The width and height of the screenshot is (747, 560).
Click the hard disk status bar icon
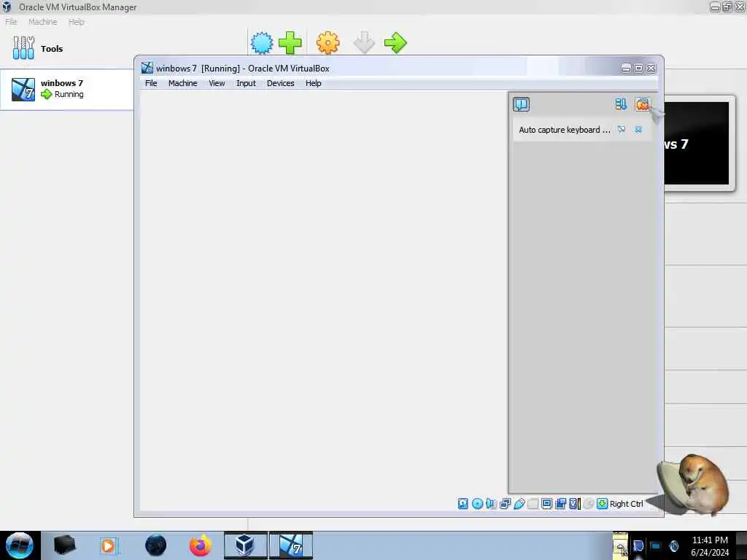[x=462, y=504]
